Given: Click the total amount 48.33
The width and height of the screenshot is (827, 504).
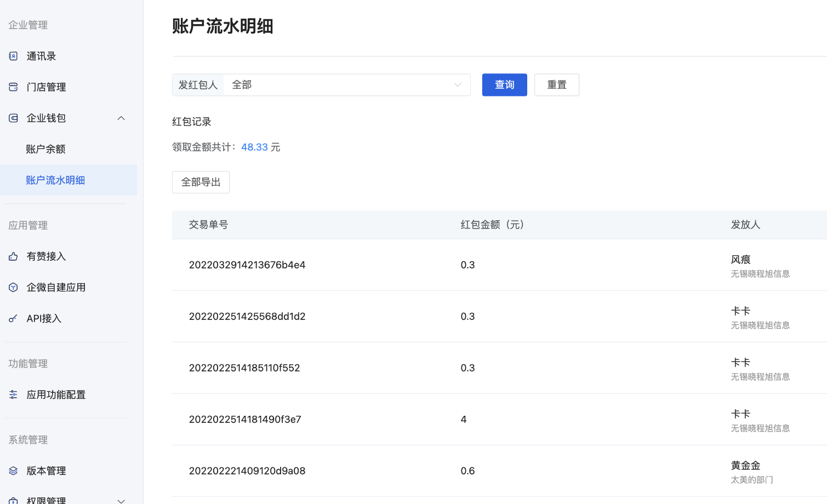Looking at the screenshot, I should (254, 147).
